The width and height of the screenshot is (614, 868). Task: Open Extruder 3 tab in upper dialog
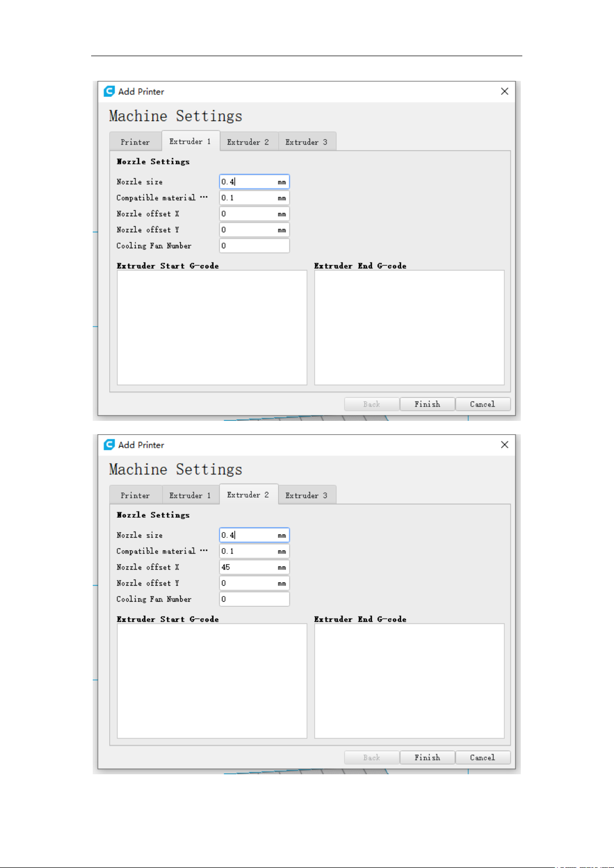(x=307, y=142)
